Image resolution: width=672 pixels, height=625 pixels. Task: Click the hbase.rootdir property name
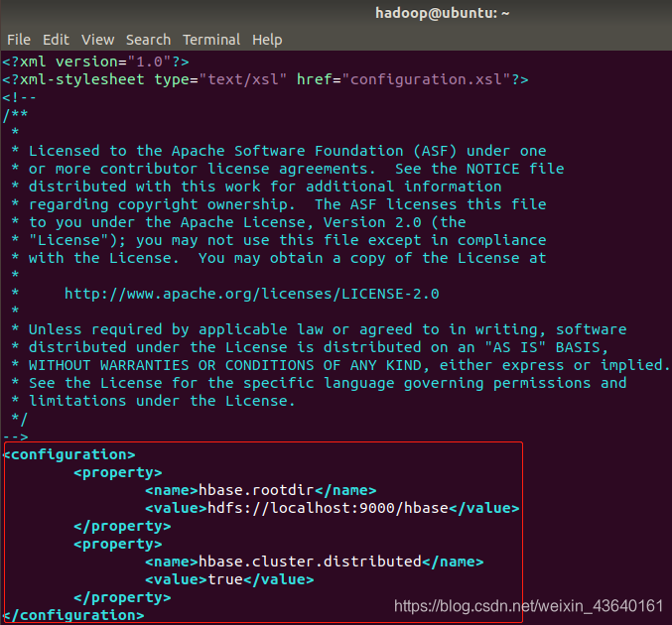tap(256, 490)
